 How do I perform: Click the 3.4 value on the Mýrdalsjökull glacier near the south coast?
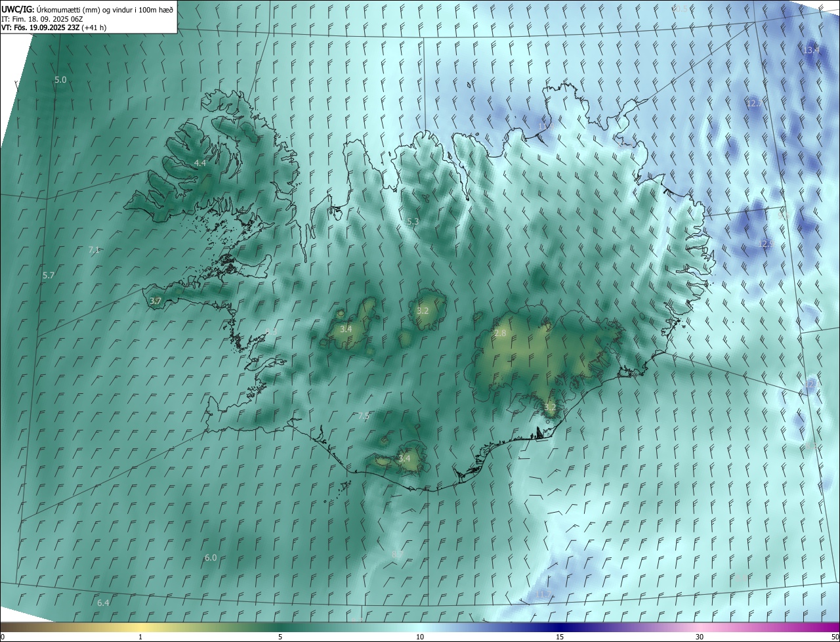click(x=404, y=458)
